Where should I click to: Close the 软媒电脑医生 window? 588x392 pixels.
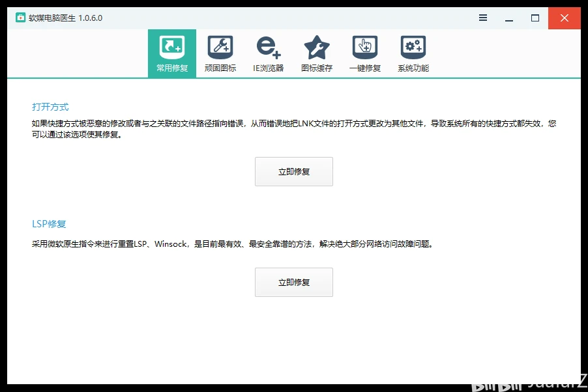click(565, 18)
